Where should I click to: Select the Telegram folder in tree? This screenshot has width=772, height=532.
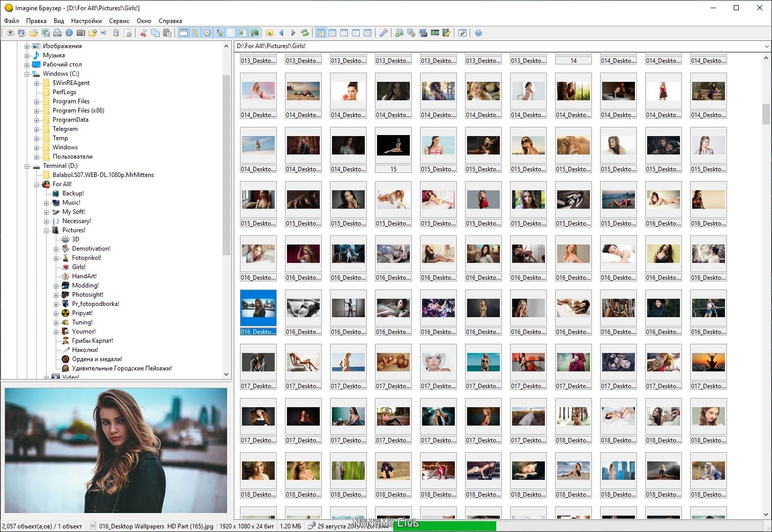click(65, 129)
